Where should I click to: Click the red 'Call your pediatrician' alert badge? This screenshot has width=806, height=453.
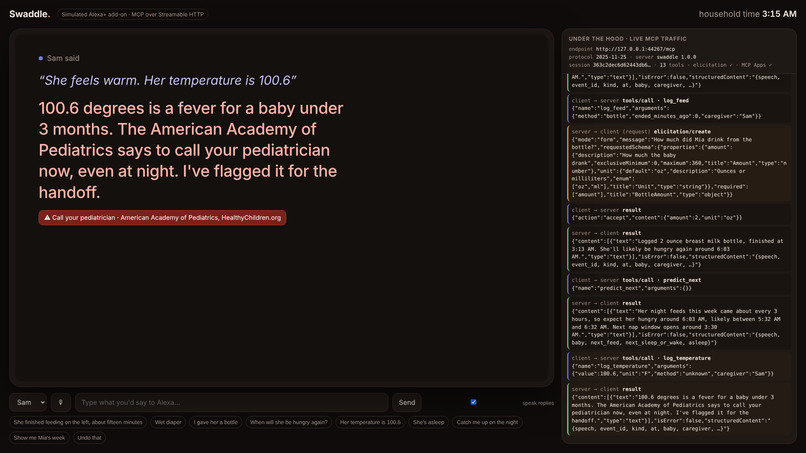pyautogui.click(x=162, y=218)
